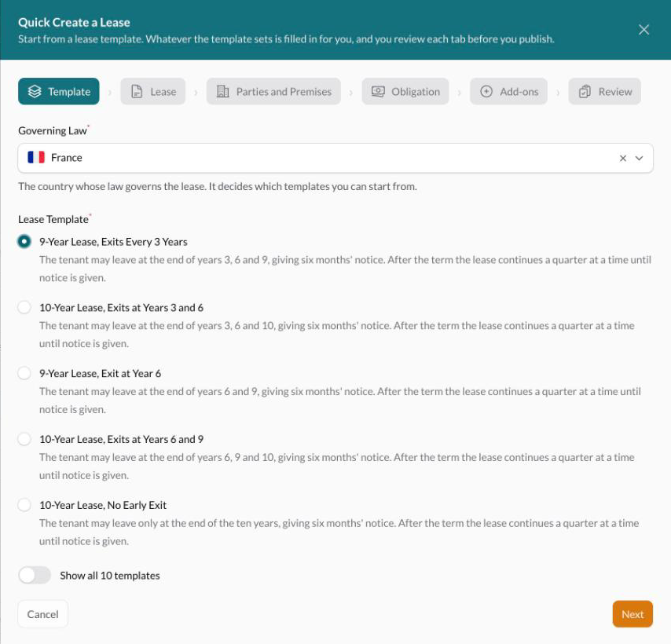Close the Quick Create a Lease dialog

(643, 30)
